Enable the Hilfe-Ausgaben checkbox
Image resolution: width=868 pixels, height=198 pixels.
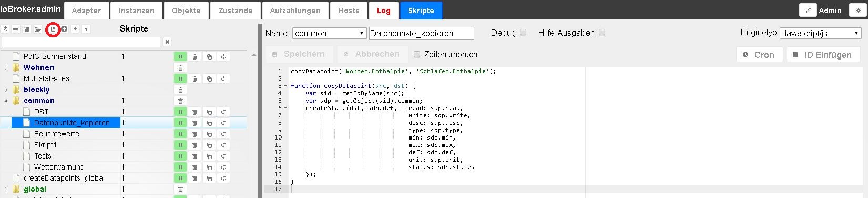pyautogui.click(x=602, y=32)
